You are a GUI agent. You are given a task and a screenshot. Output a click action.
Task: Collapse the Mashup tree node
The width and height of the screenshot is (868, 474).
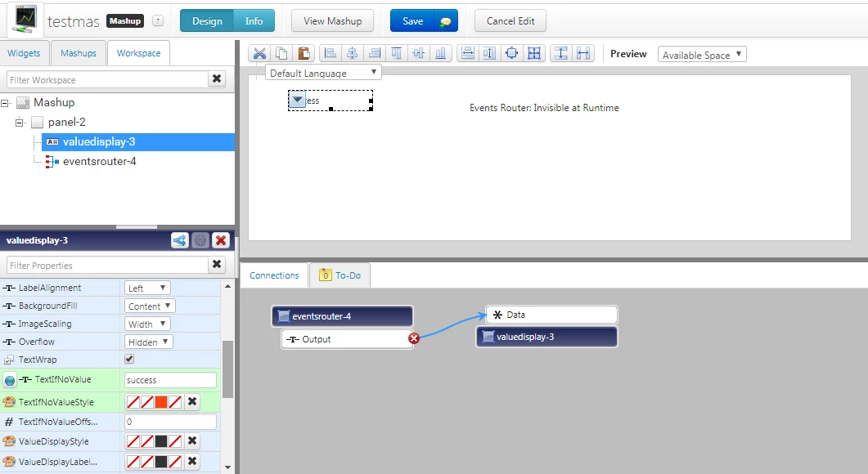5,103
